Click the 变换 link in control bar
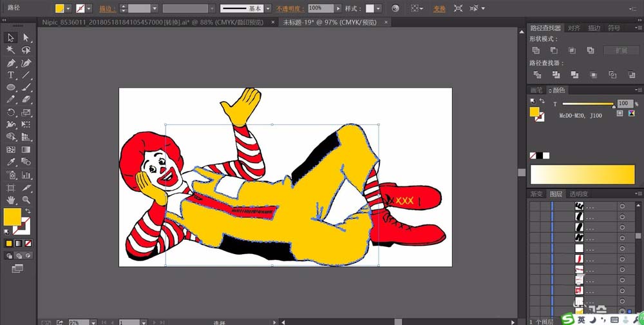The width and height of the screenshot is (644, 325). point(439,8)
